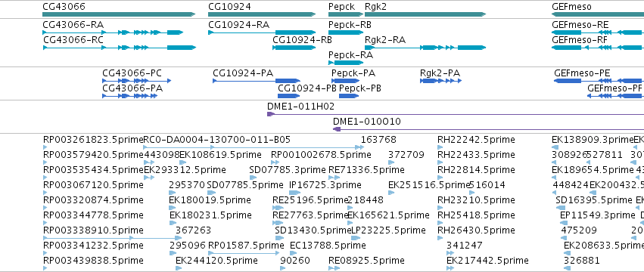644x272 pixels.
Task: Click the RP003579420.5prime EST marker
Action: pos(45,162)
